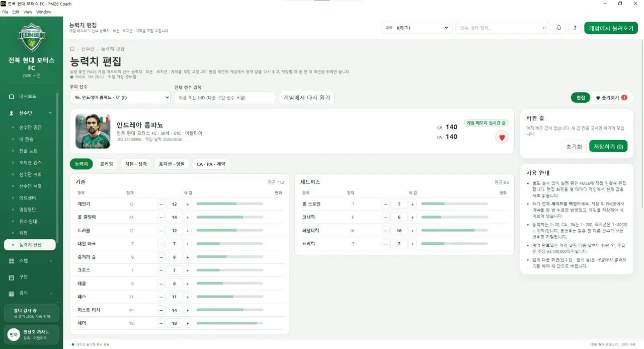Toggle the red heart favorite on player card

(502, 137)
